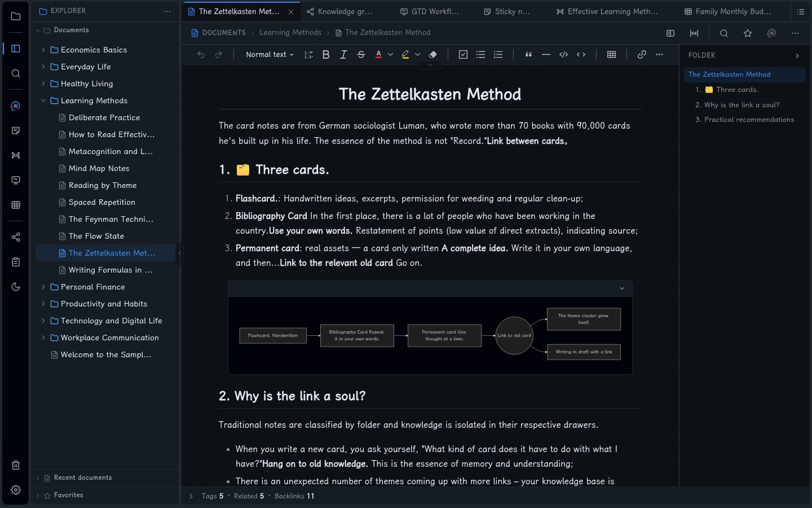Apply italic formatting
Viewport: 812px width, 508px height.
click(x=343, y=55)
